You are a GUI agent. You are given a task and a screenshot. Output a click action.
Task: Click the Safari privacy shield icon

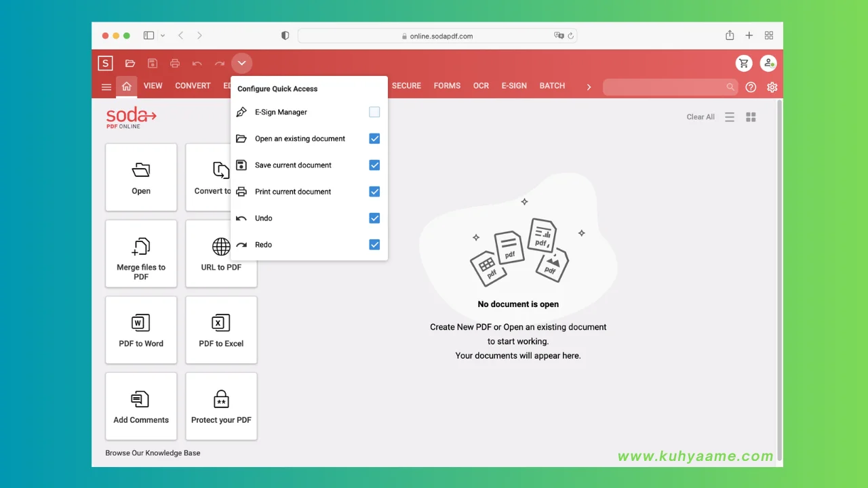(x=285, y=36)
